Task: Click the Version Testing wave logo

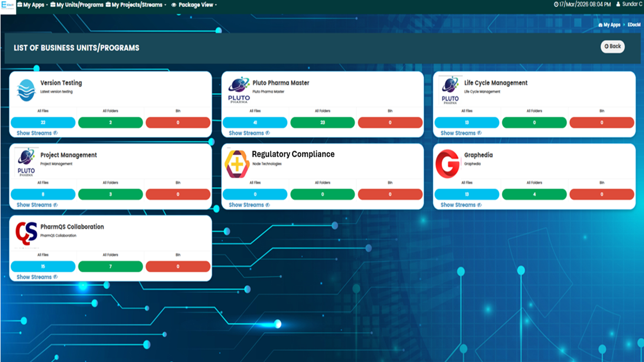Action: click(x=26, y=90)
